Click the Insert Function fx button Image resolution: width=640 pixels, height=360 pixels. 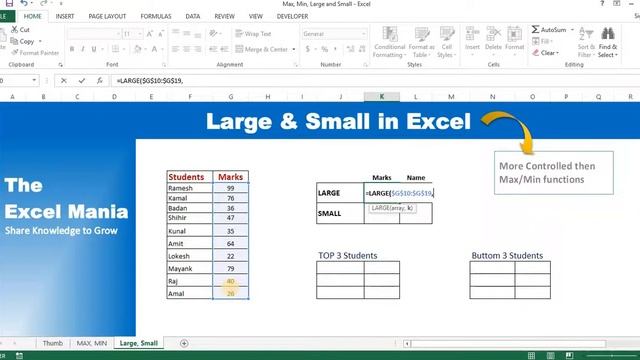(x=100, y=81)
